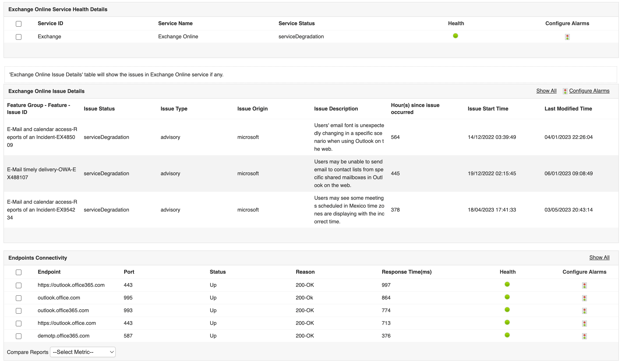Click start time 14/12/2022 03:39:49

pyautogui.click(x=492, y=137)
